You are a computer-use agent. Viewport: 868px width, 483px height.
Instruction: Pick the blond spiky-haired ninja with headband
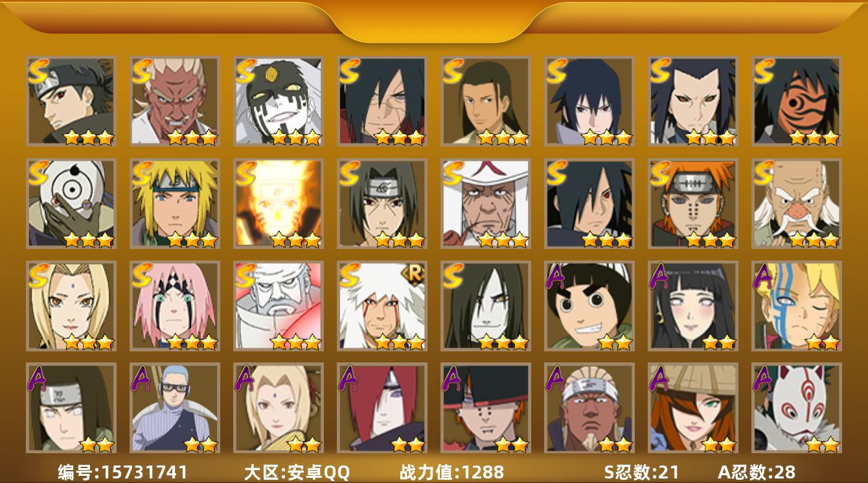(174, 204)
